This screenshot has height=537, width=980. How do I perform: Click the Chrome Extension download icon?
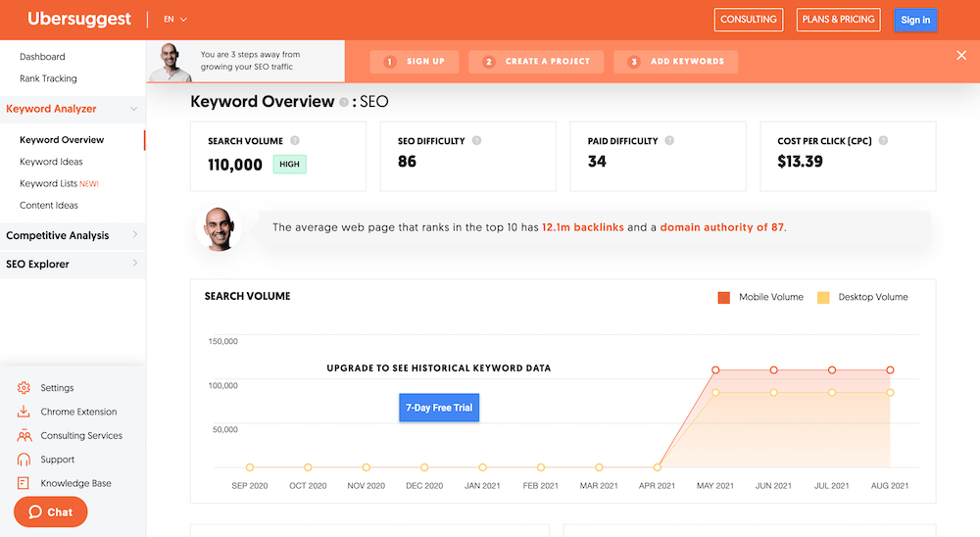(24, 412)
